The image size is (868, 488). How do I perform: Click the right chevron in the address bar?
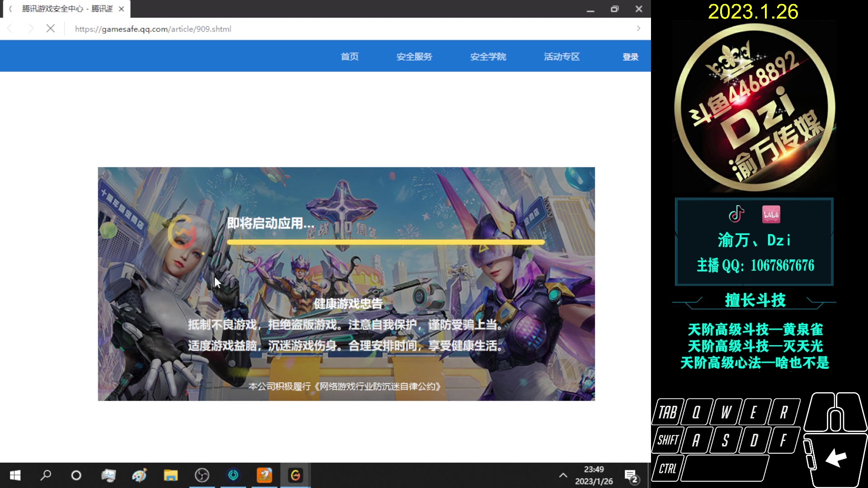pyautogui.click(x=638, y=28)
